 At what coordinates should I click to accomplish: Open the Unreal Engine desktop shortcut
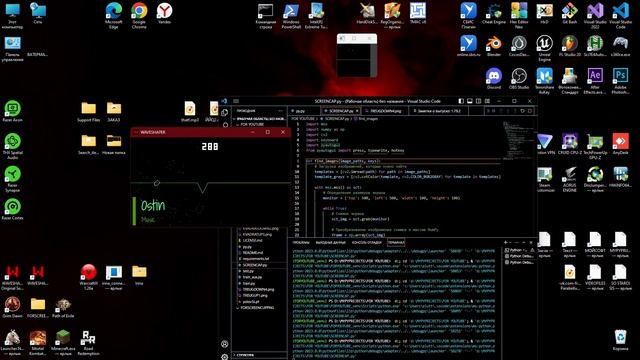point(544,48)
